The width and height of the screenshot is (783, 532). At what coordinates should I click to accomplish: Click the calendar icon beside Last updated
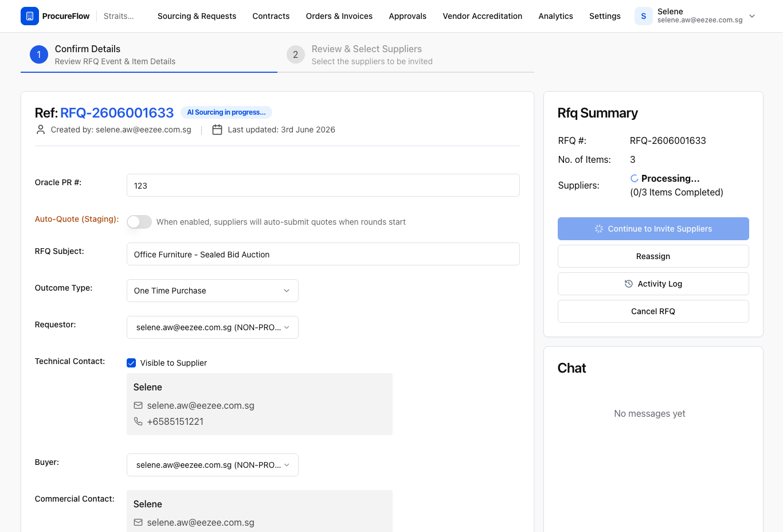click(217, 130)
